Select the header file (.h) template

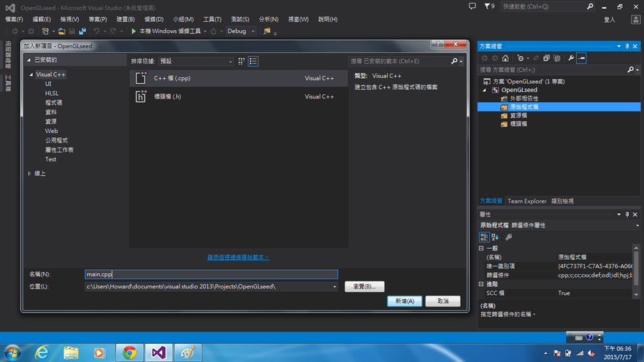(239, 96)
